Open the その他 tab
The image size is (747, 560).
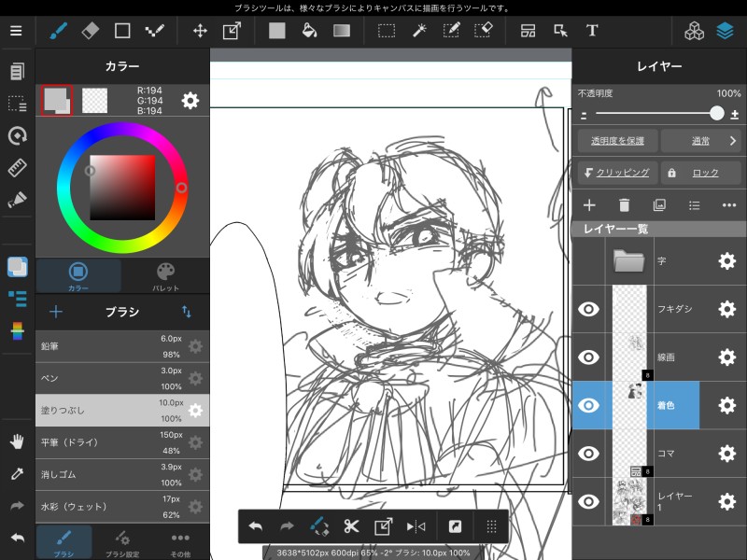(180, 542)
